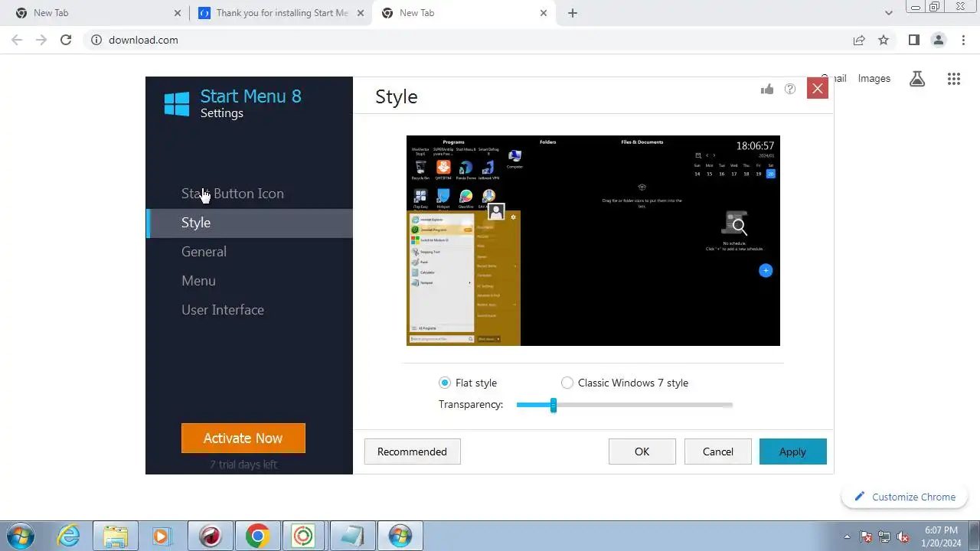Screen dimensions: 980x551
Task: Click the style preview thumbnail image
Action: coord(593,240)
